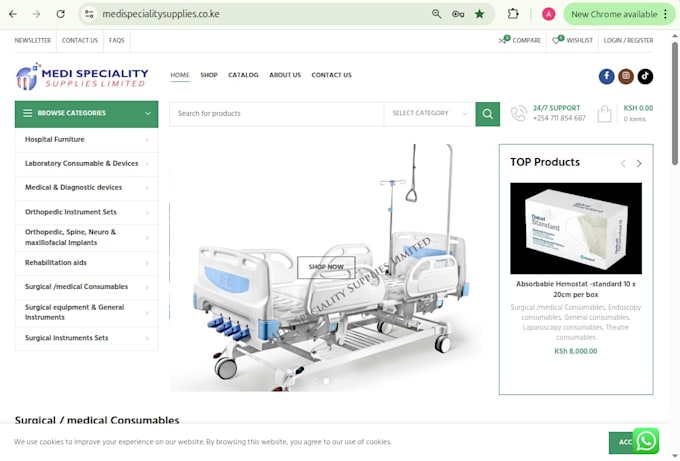The image size is (680, 461).
Task: Open the LOGIN / REGISTER link
Action: pyautogui.click(x=628, y=40)
